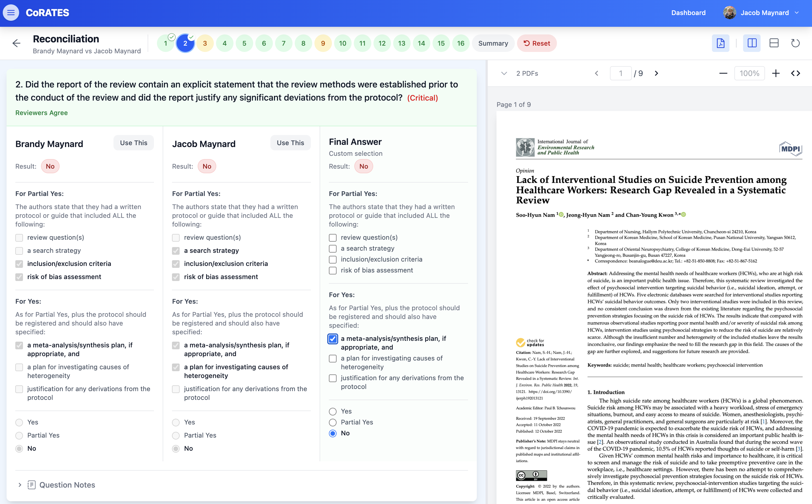Check Final Answer risk of bias assessment
This screenshot has height=504, width=812.
[x=333, y=271]
